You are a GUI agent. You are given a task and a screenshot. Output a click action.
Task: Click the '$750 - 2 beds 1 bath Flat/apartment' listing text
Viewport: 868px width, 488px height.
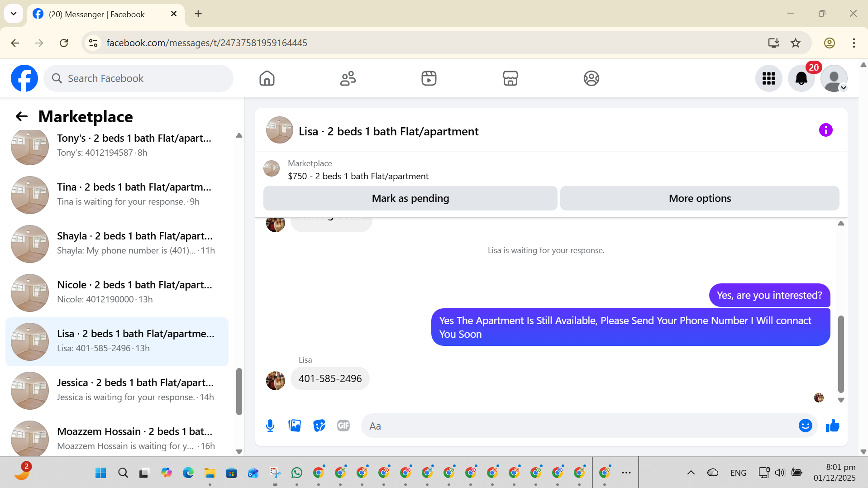(x=358, y=176)
